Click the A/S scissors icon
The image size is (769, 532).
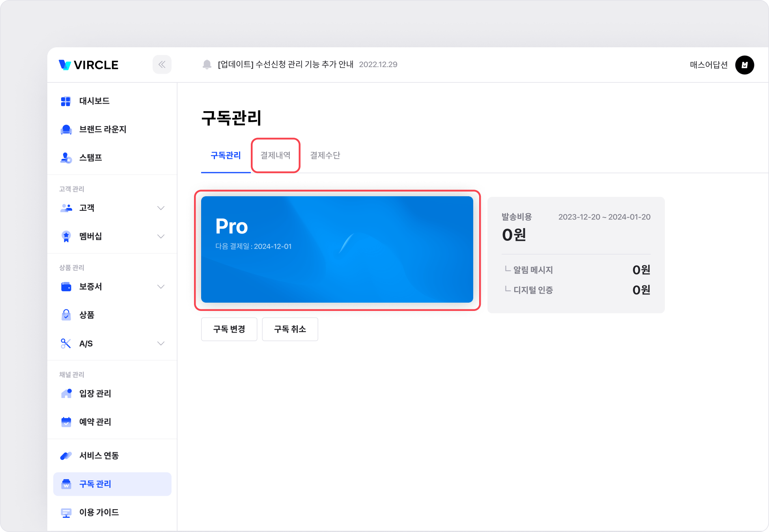tap(65, 344)
